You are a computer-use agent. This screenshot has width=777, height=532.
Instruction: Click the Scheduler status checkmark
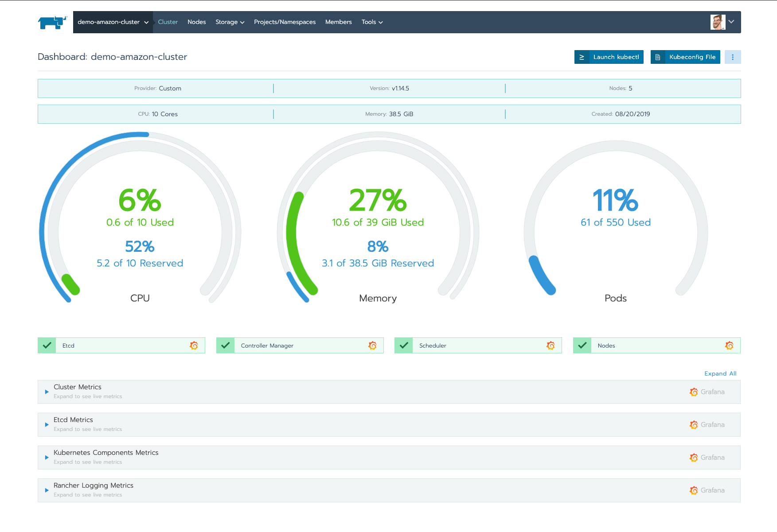tap(404, 345)
